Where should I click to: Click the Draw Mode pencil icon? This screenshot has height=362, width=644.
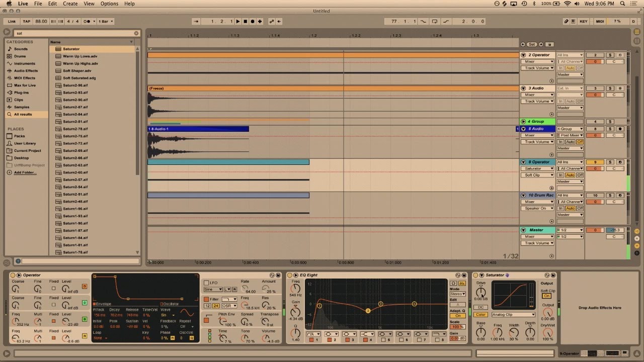566,21
